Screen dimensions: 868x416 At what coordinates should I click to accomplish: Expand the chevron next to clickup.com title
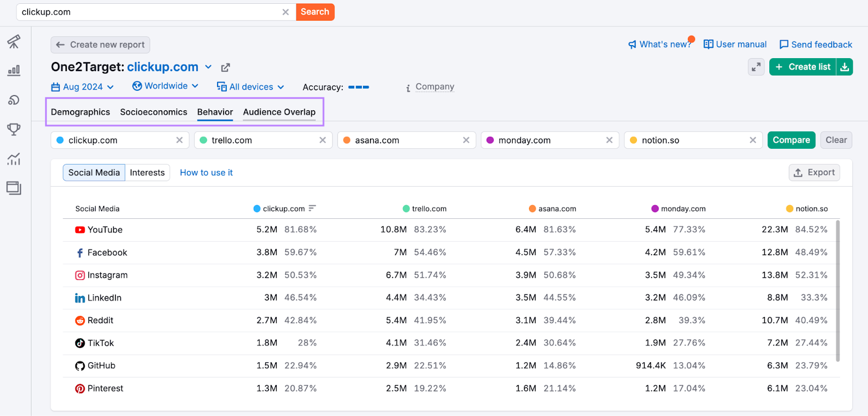pyautogui.click(x=208, y=67)
